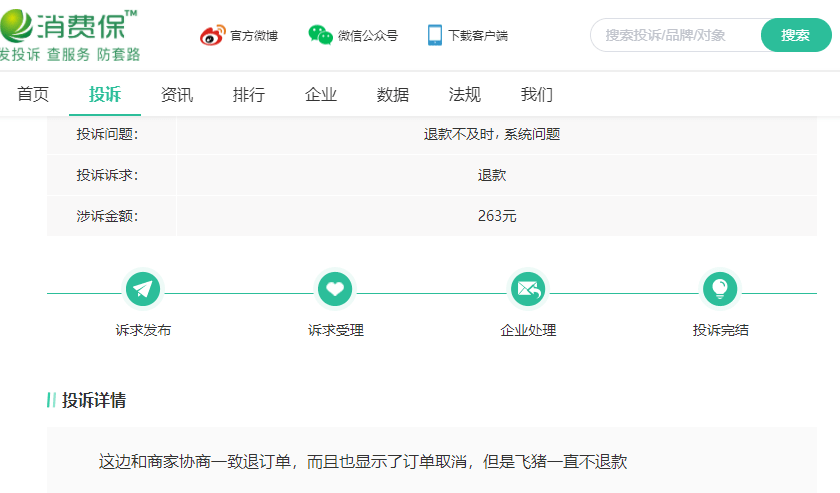Open the 首页 navigation tab
Viewport: 840px width, 493px height.
(x=33, y=94)
